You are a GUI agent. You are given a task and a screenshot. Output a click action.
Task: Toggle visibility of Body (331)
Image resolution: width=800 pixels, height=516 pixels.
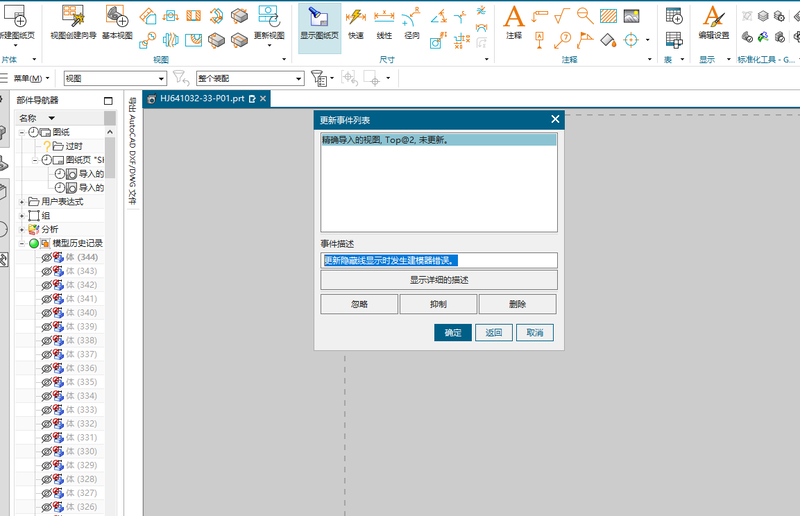(x=46, y=437)
